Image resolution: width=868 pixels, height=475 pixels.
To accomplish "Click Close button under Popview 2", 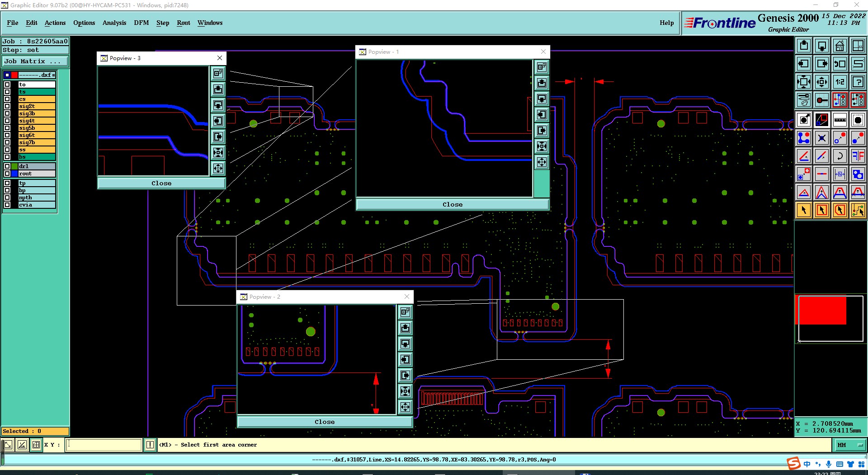I will (x=325, y=422).
